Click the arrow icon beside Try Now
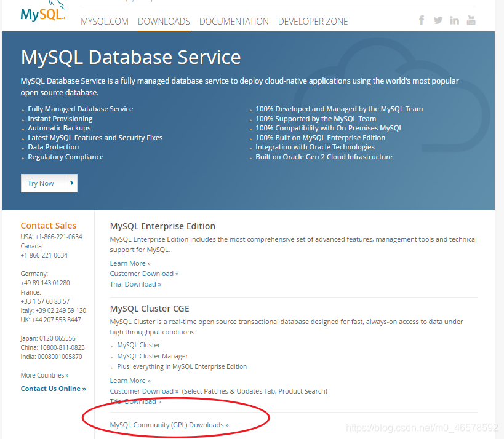 (x=71, y=183)
